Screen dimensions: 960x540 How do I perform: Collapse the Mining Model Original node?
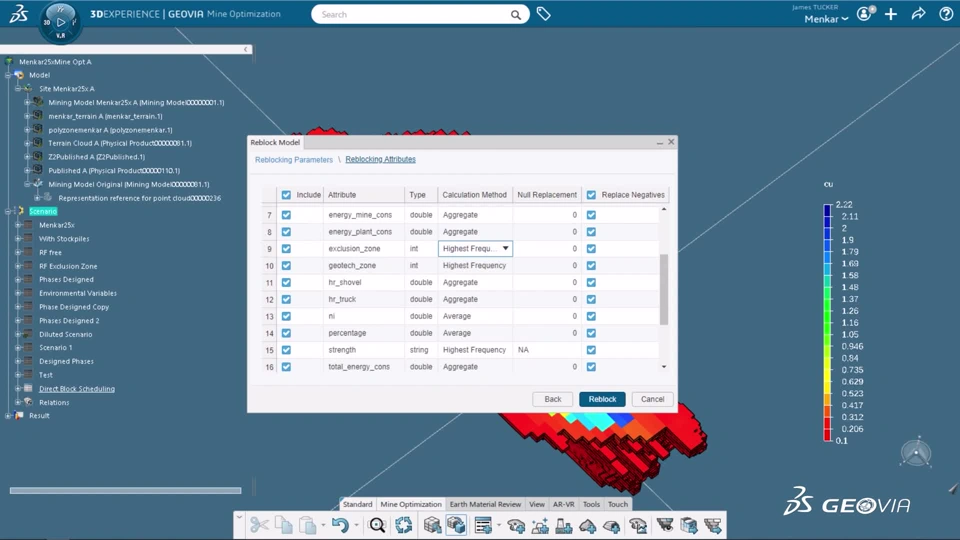(x=27, y=184)
